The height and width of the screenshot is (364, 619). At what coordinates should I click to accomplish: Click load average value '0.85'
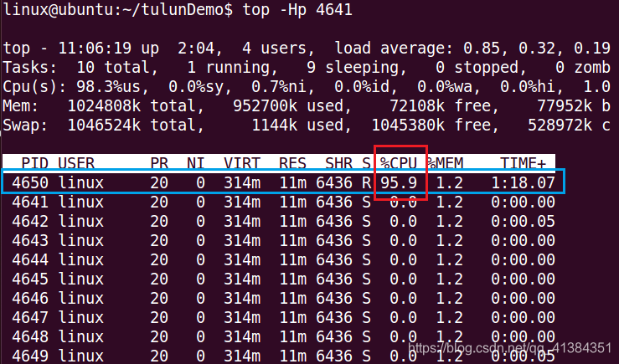click(485, 48)
